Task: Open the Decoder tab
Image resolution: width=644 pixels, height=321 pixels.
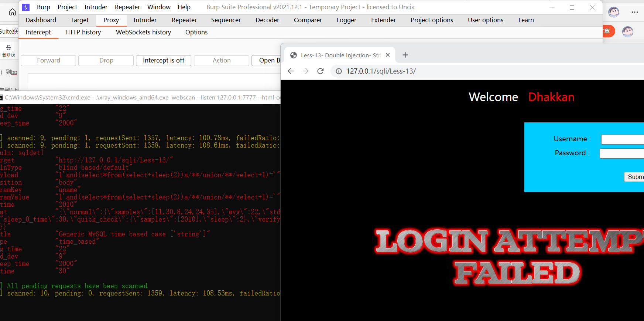Action: tap(267, 20)
